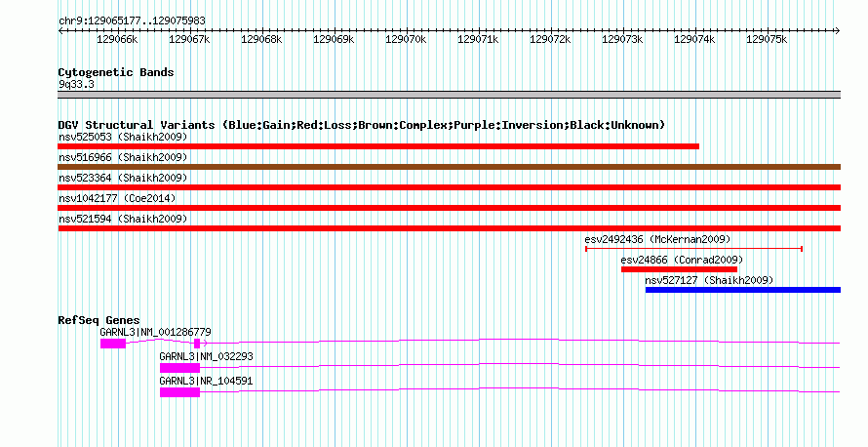868x447 pixels.
Task: Click the NR_104591 exon block
Action: pyautogui.click(x=179, y=392)
